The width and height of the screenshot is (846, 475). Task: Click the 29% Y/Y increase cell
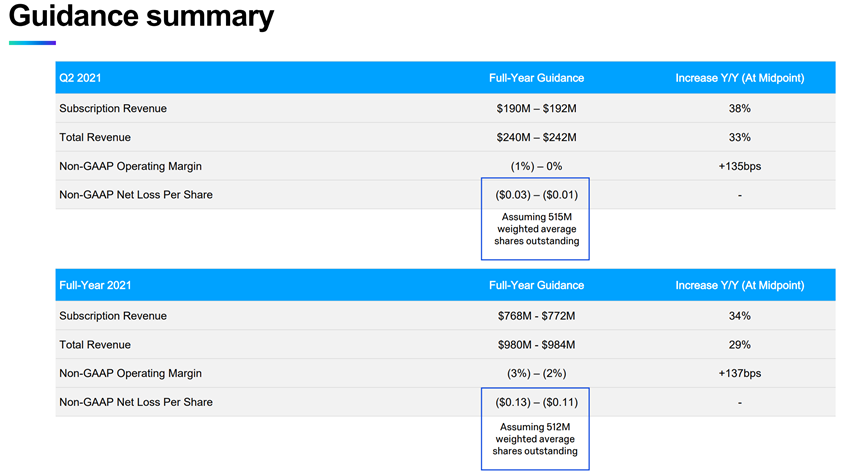point(739,345)
